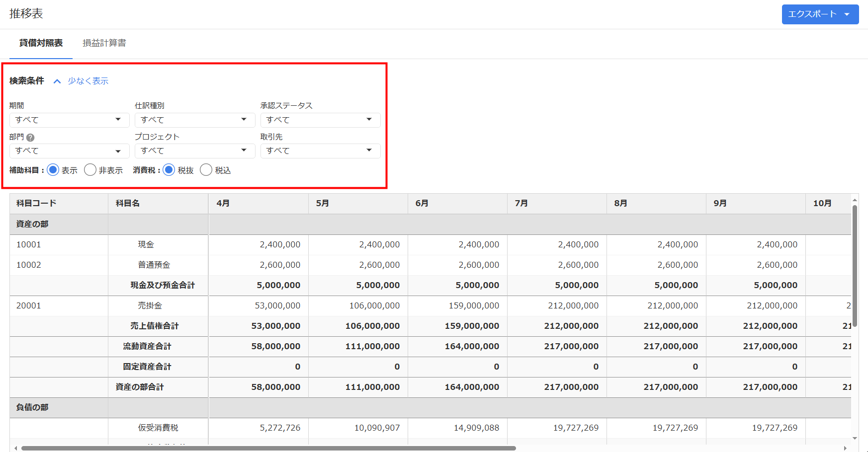This screenshot has width=868, height=452.
Task: Click the 10月 column header
Action: pyautogui.click(x=828, y=204)
